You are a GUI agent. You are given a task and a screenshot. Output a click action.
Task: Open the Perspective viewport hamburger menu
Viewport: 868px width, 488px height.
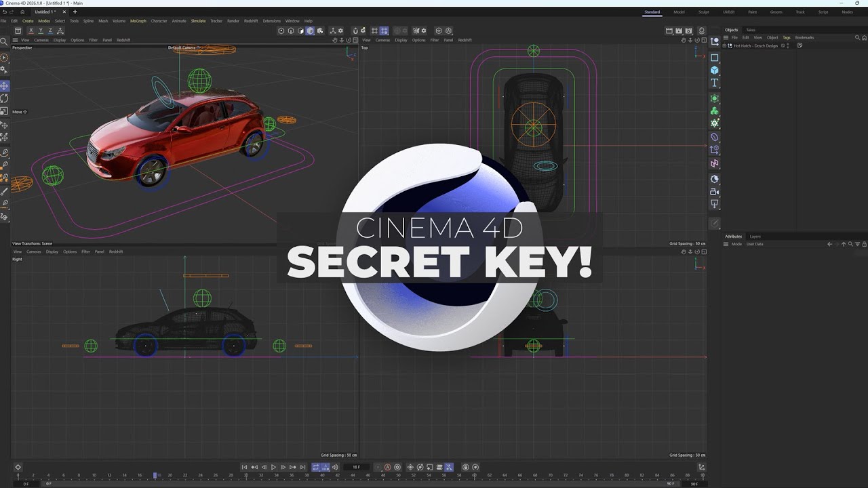click(16, 40)
